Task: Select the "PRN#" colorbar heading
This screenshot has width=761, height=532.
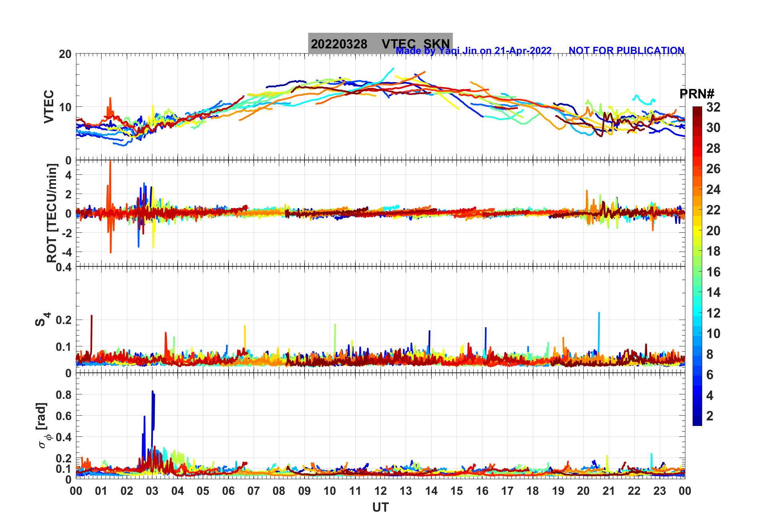Action: (697, 94)
